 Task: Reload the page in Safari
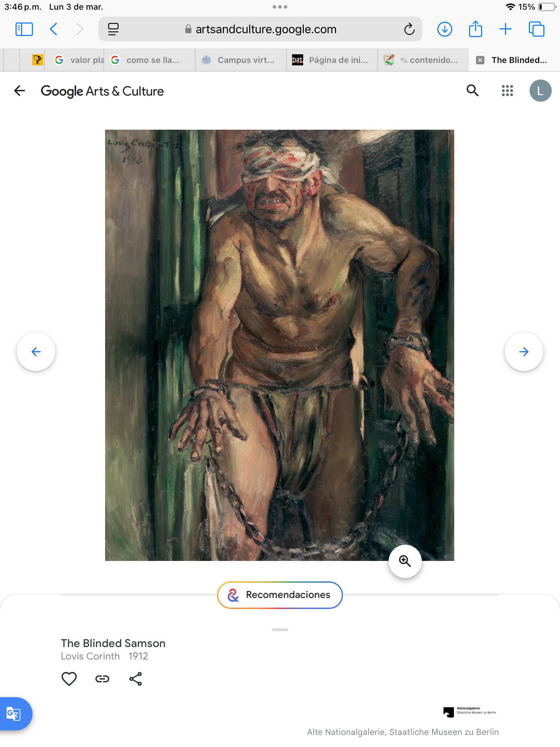click(409, 29)
